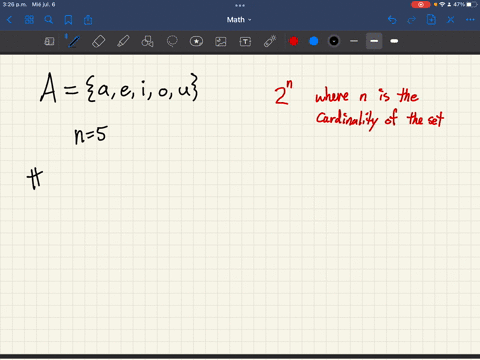Choose the black pen color
The height and width of the screenshot is (360, 480).
[334, 41]
